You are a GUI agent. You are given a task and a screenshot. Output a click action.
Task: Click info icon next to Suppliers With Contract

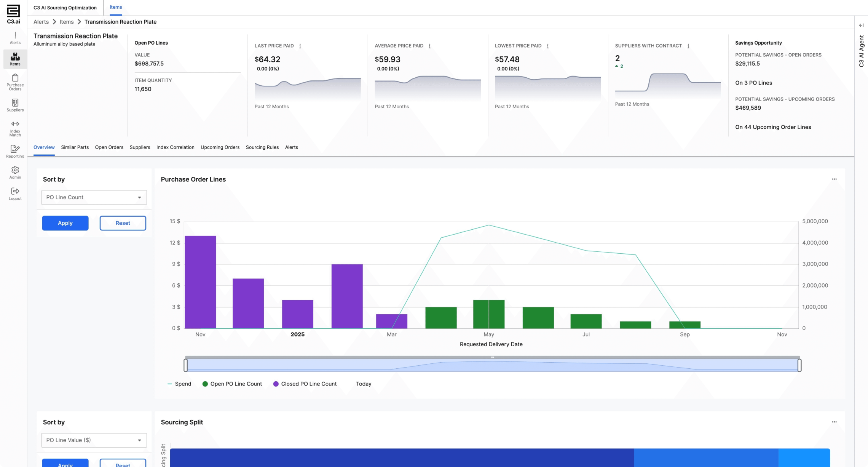[688, 46]
